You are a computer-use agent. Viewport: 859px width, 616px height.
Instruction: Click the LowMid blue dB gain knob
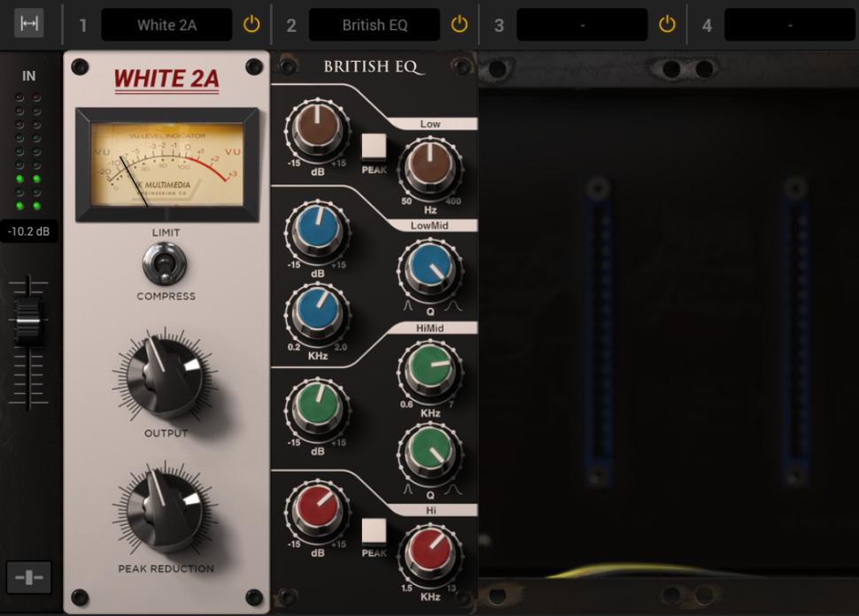pos(317,230)
